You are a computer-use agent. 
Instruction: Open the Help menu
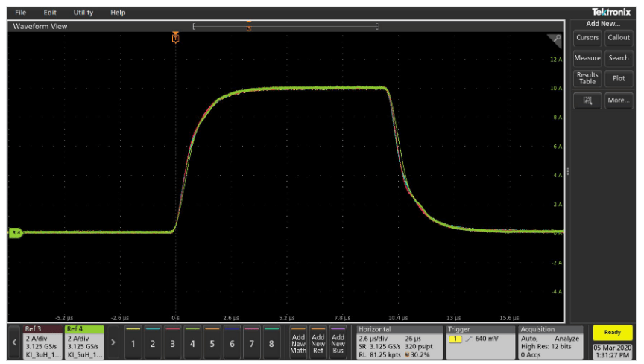(118, 13)
